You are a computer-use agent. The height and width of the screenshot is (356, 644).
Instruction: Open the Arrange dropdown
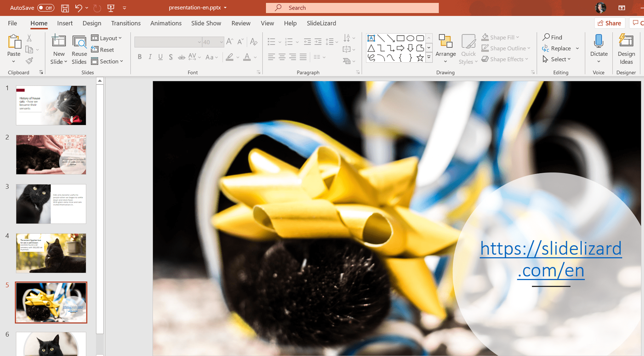pos(445,49)
